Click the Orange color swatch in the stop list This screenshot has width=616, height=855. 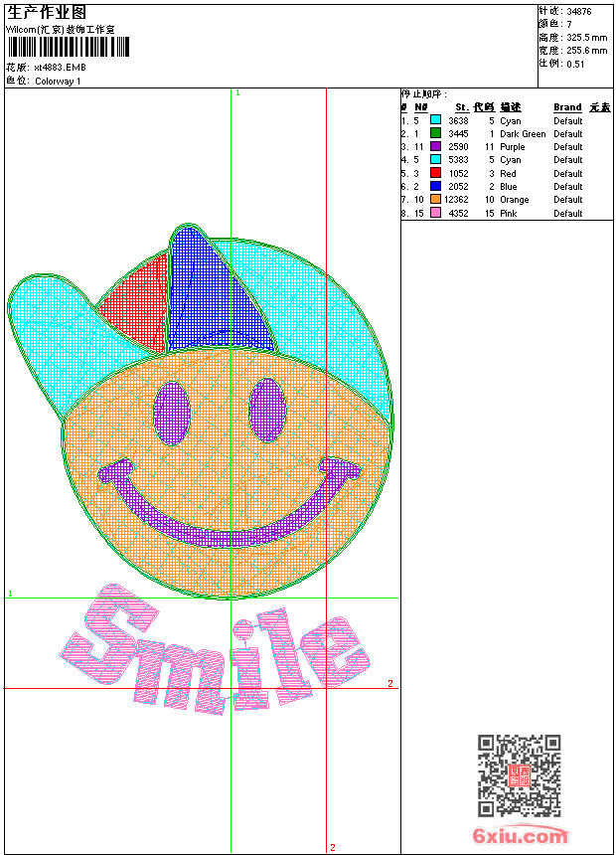[435, 199]
